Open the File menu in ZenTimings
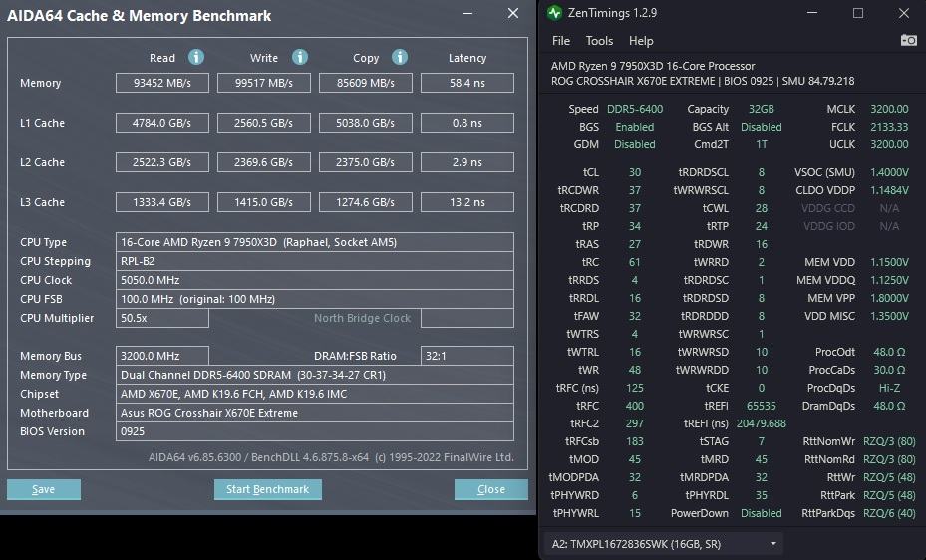The height and width of the screenshot is (560, 926). pos(561,41)
